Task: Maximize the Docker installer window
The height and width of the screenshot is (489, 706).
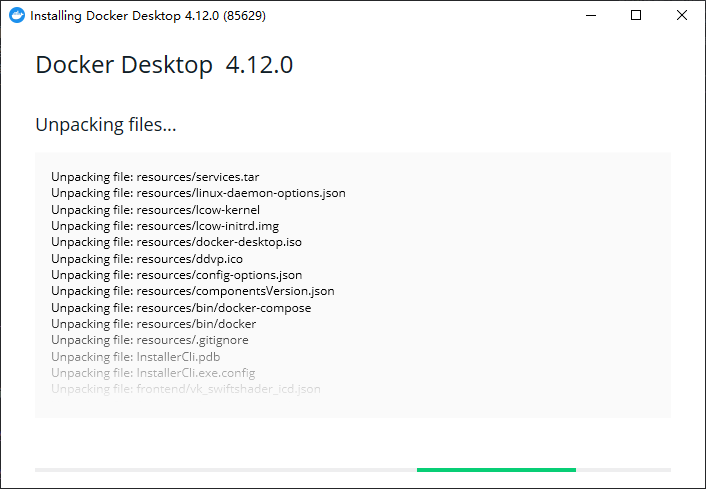Action: coord(636,16)
